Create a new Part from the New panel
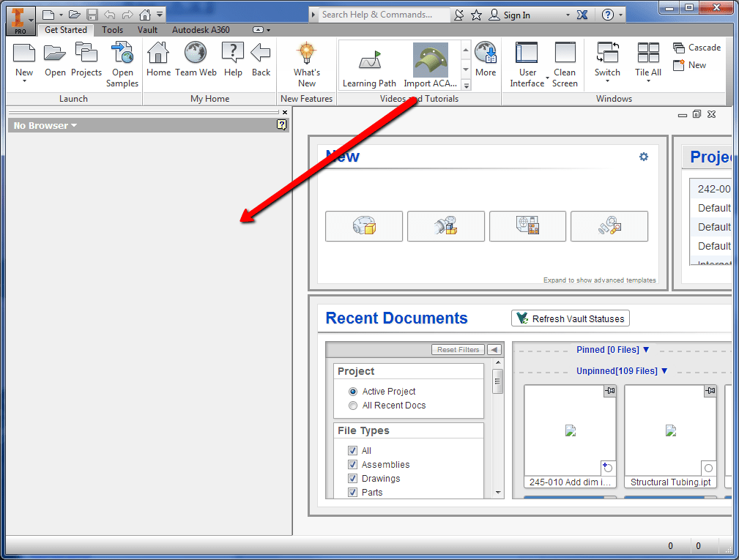Screen dimensions: 739x560 pos(364,226)
